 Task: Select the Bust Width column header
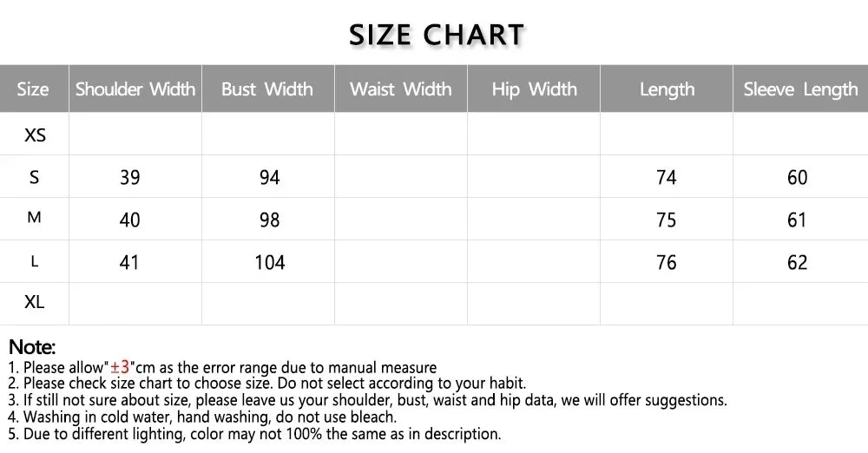267,89
